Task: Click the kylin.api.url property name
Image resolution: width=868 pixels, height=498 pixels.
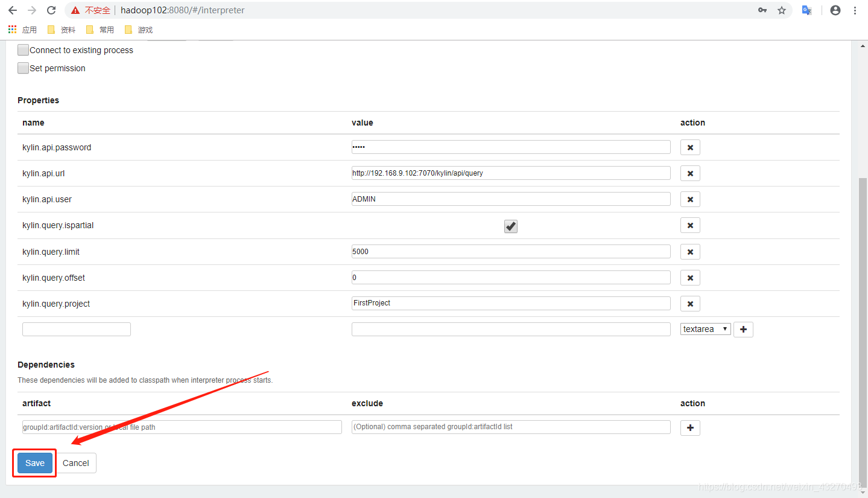Action: 43,173
